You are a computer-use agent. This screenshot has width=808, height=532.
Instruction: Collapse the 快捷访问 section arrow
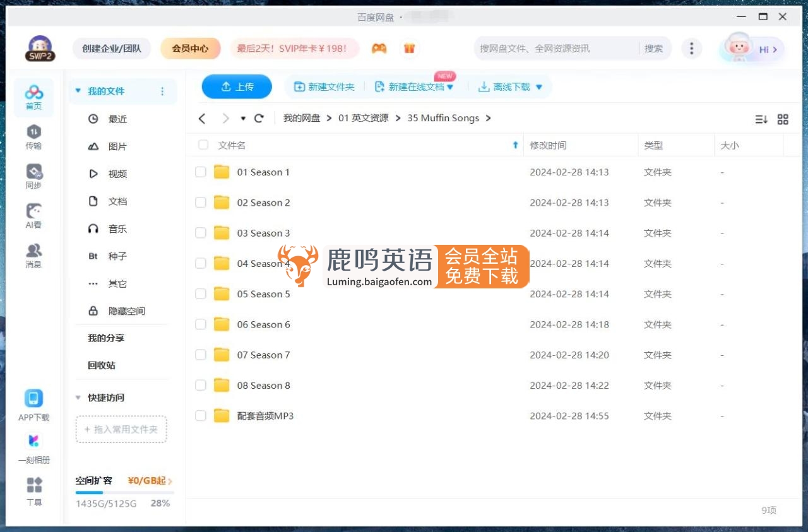coord(78,398)
